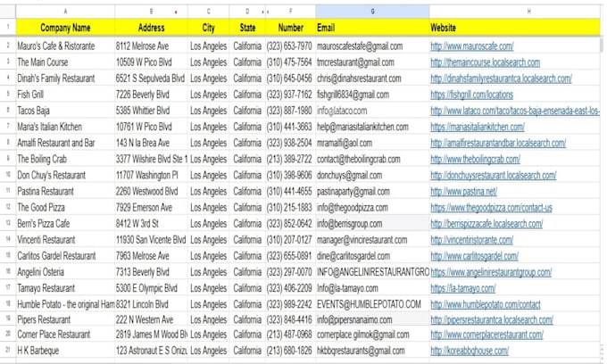Screen dimensions: 607x364
Task: Select row 10 header number
Action: [8, 175]
